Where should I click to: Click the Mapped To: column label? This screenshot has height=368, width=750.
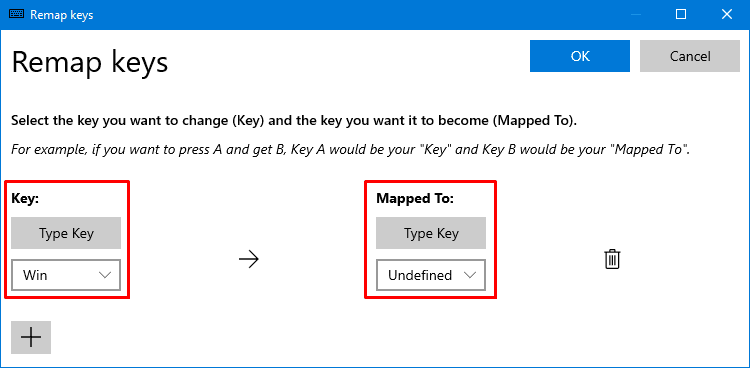(x=415, y=199)
